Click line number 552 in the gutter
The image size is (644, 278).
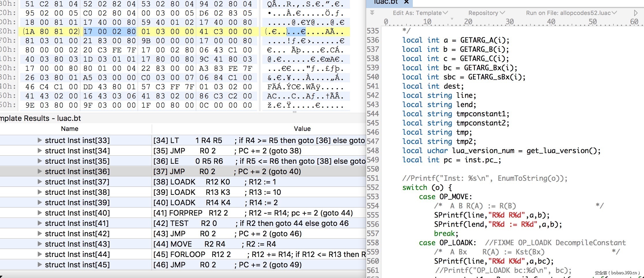373,188
